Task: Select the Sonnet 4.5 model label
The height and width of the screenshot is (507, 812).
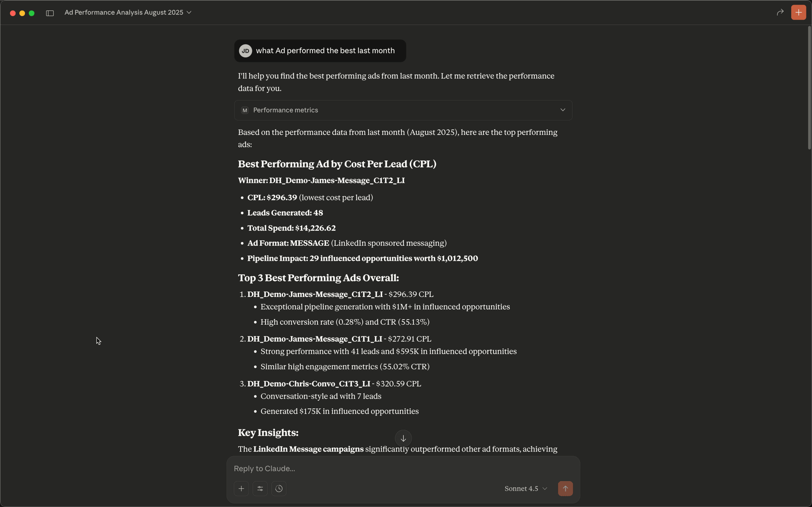Action: point(521,489)
